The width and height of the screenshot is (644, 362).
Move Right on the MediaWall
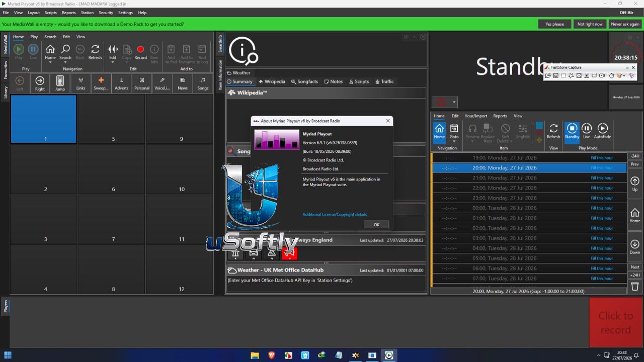(x=40, y=83)
